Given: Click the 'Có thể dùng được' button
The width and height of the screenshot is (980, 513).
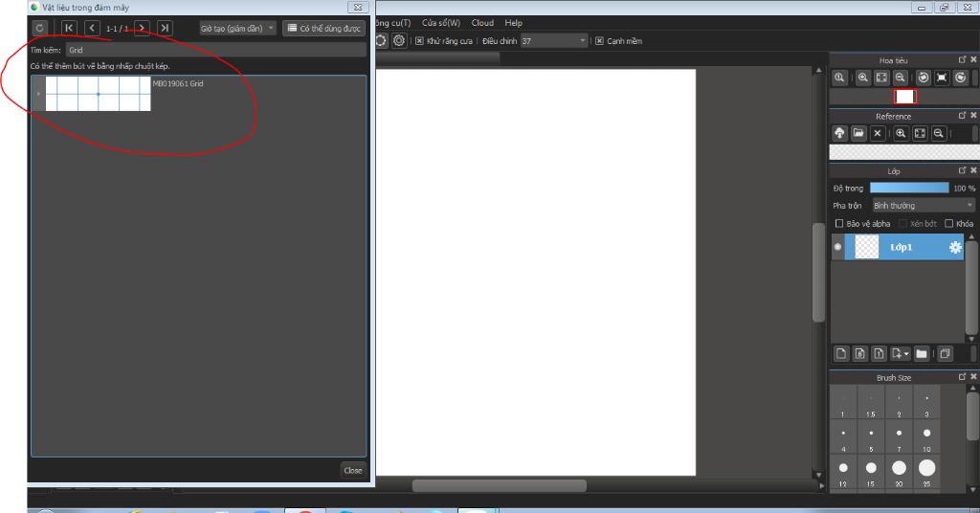Looking at the screenshot, I should coord(323,28).
